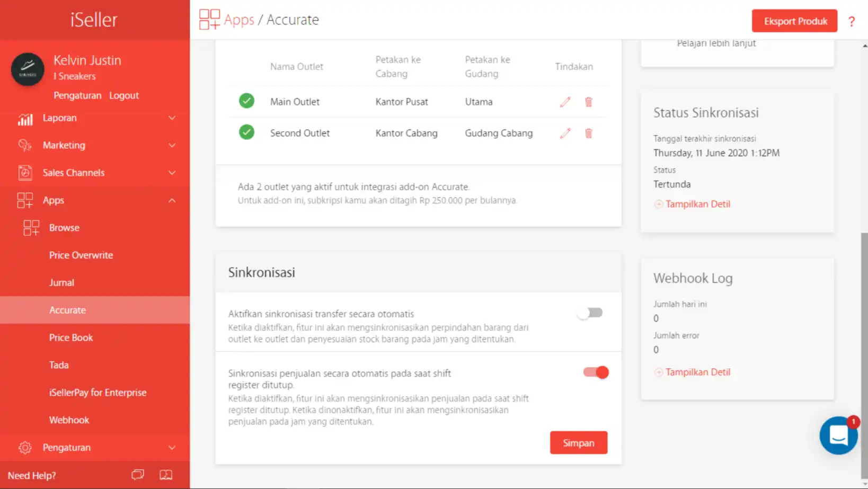This screenshot has width=868, height=489.
Task: Click the Kantor Cabang cell
Action: pos(406,133)
